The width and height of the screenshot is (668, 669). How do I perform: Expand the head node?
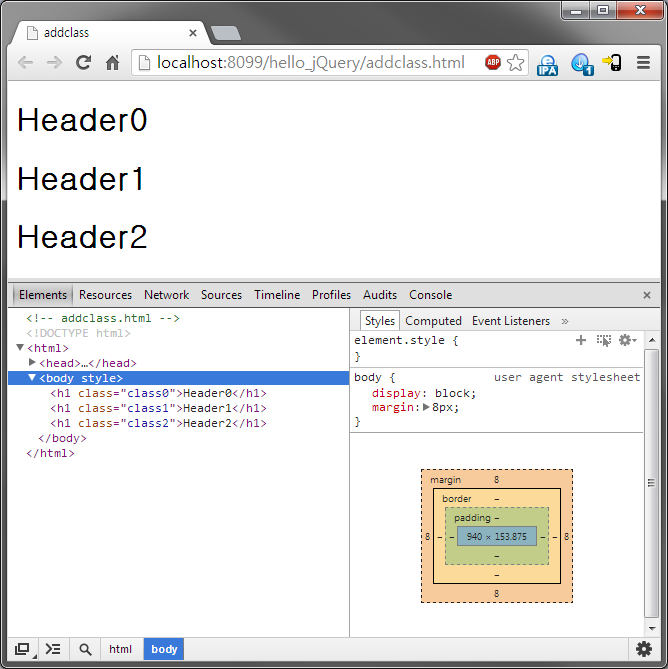click(x=32, y=363)
